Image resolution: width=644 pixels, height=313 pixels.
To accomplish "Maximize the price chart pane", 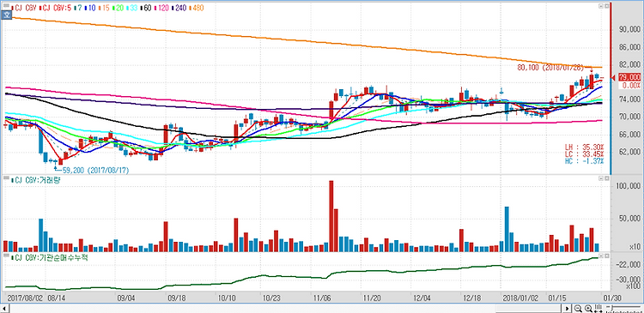I will click(606, 6).
